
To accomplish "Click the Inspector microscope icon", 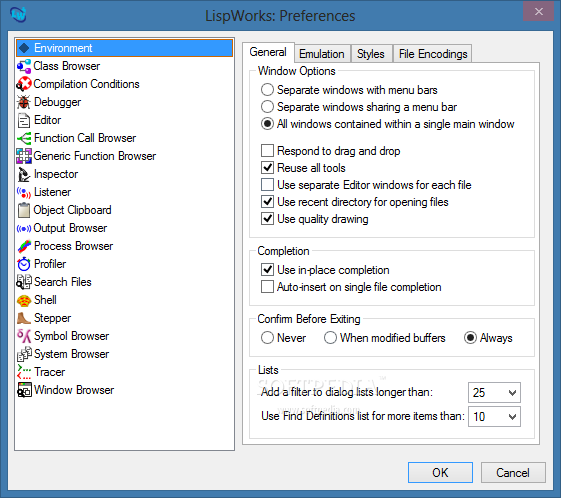I will click(x=24, y=174).
